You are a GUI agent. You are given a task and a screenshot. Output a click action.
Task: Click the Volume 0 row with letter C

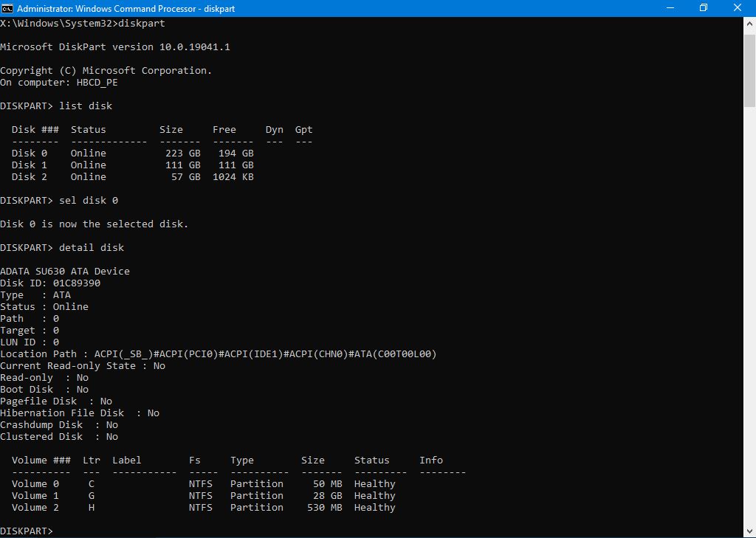pos(203,484)
